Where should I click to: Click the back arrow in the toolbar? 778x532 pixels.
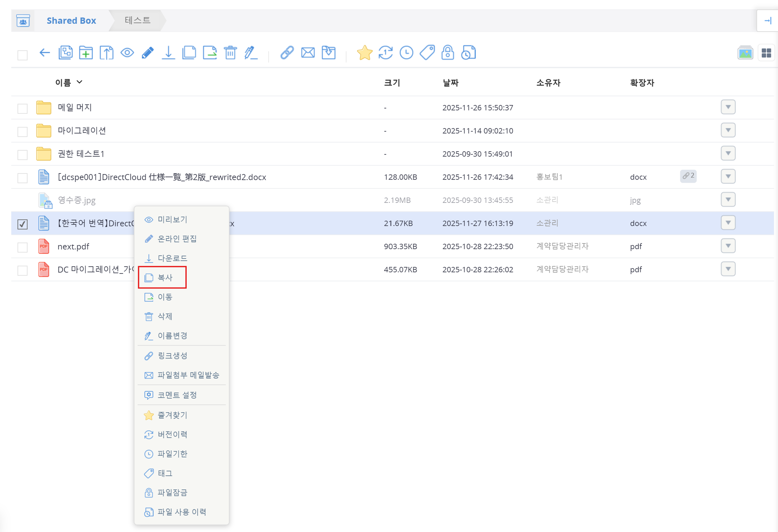[x=45, y=53]
